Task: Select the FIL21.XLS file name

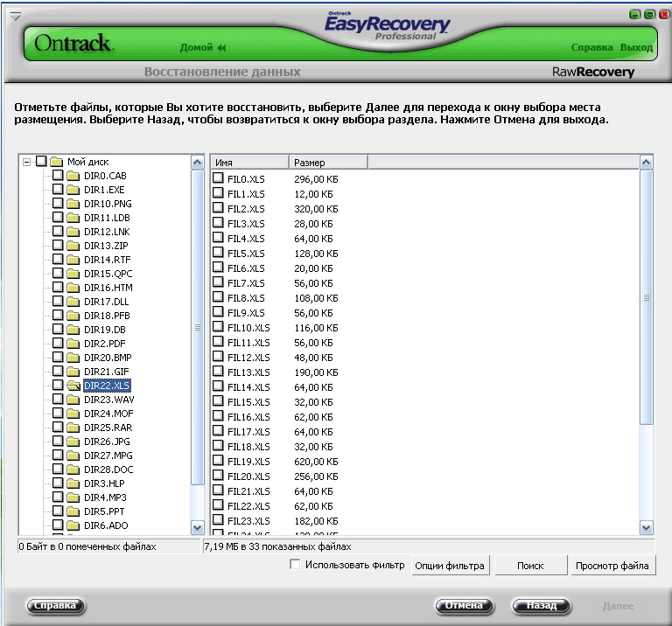Action: coord(248,491)
